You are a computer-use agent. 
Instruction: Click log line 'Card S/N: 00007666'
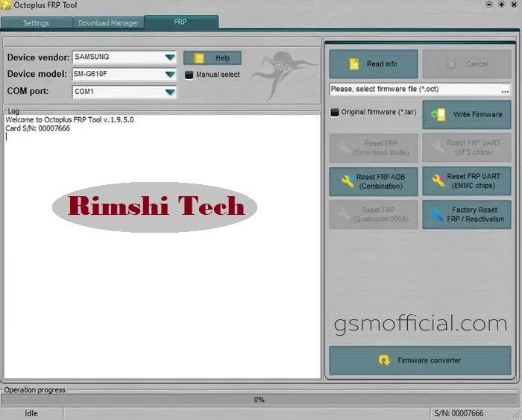38,128
